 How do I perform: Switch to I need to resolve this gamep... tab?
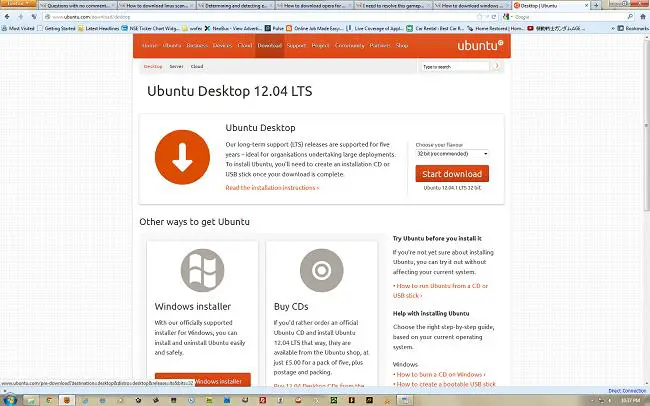393,6
